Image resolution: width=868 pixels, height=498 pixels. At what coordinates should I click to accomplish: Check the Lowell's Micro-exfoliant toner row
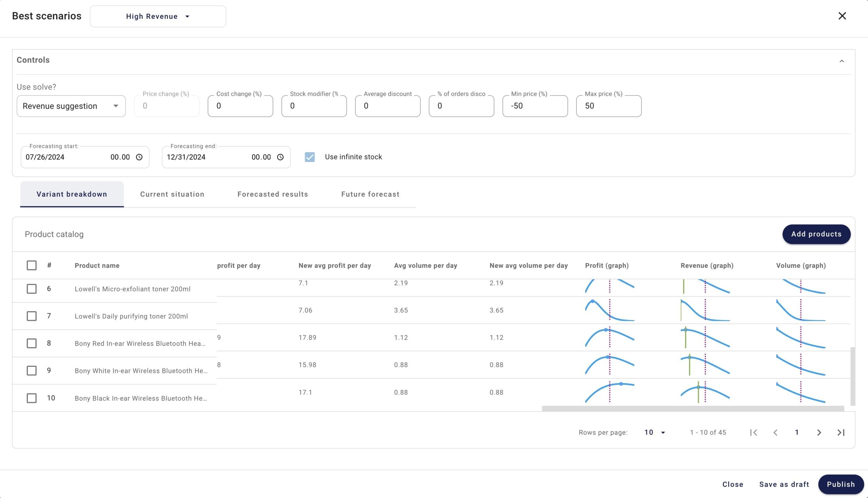coord(32,289)
